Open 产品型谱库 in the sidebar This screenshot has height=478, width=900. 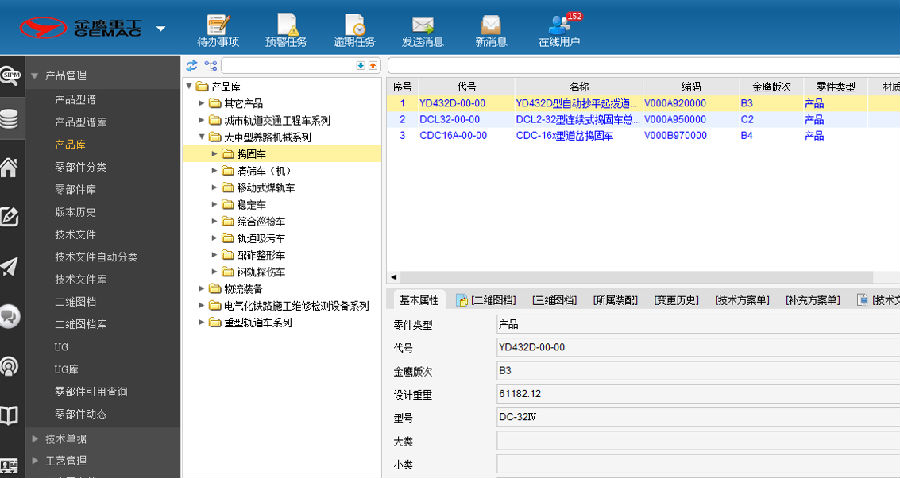click(x=80, y=122)
